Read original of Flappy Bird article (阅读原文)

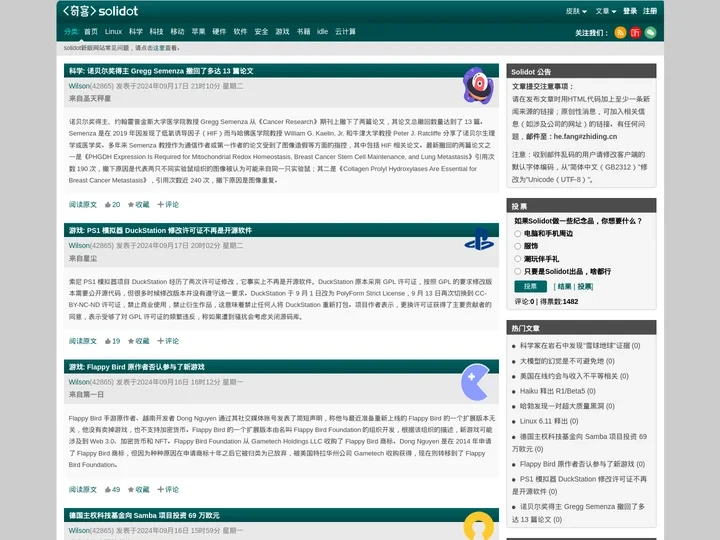point(83,489)
